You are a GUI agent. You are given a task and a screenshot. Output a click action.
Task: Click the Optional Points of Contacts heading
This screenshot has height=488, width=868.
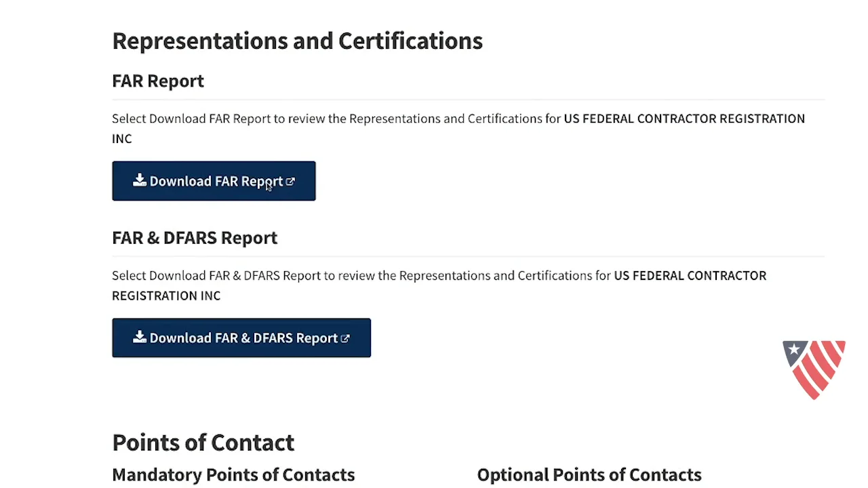pyautogui.click(x=589, y=474)
